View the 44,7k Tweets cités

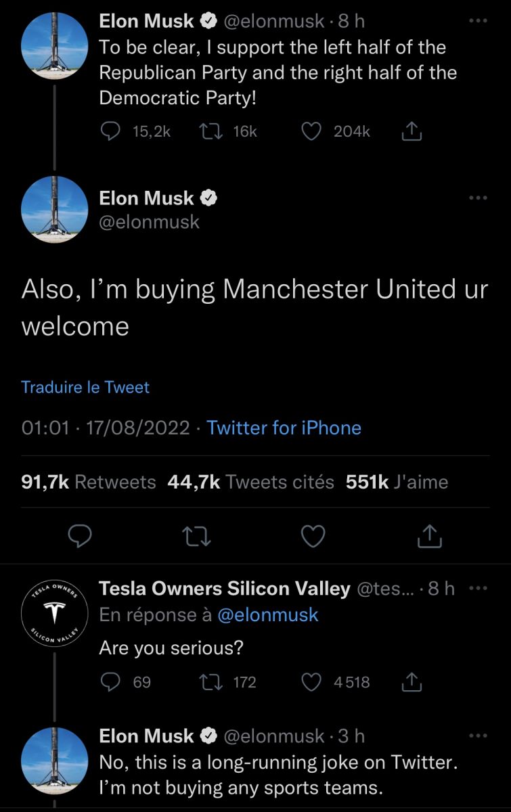(x=250, y=482)
